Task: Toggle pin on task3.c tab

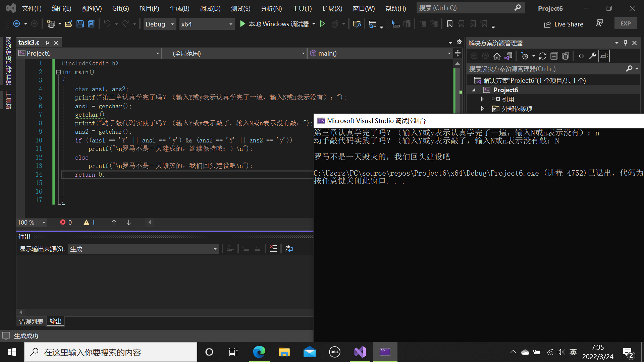Action: (47, 43)
